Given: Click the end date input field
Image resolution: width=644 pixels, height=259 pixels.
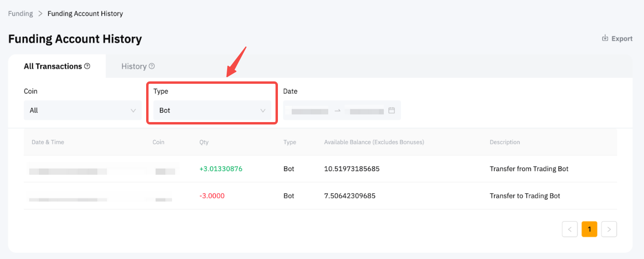Looking at the screenshot, I should (x=367, y=111).
